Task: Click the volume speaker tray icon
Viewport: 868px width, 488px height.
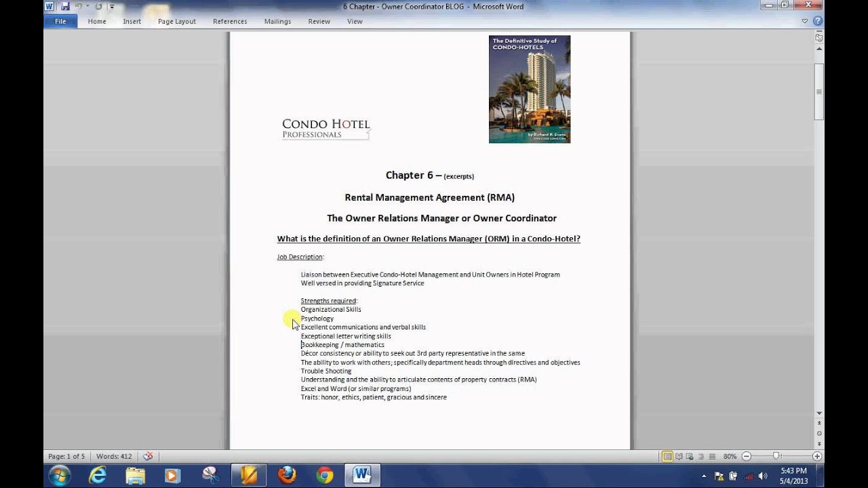Action: tap(764, 475)
